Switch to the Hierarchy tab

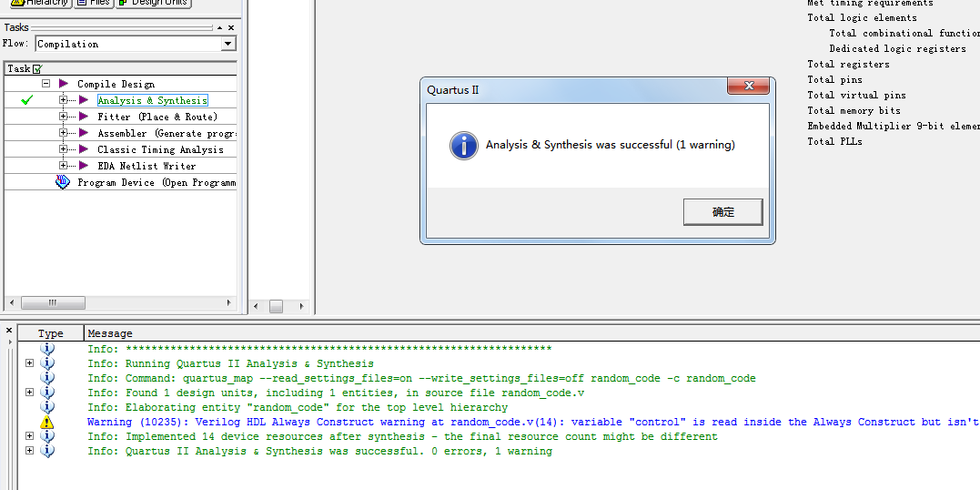(39, 3)
